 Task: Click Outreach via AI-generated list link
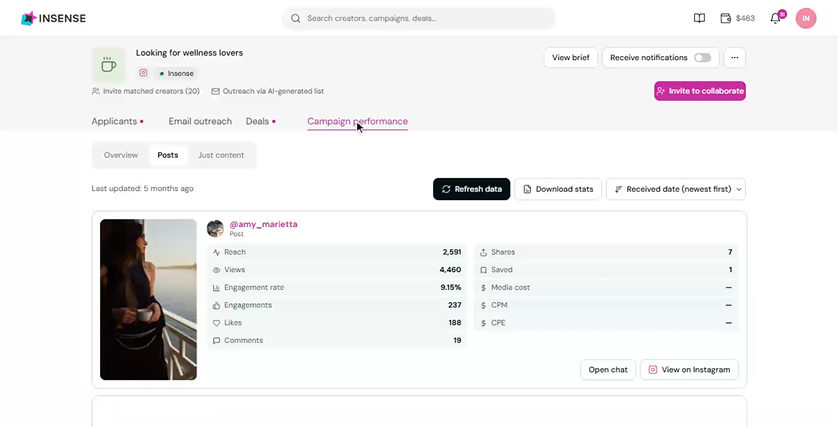point(268,91)
